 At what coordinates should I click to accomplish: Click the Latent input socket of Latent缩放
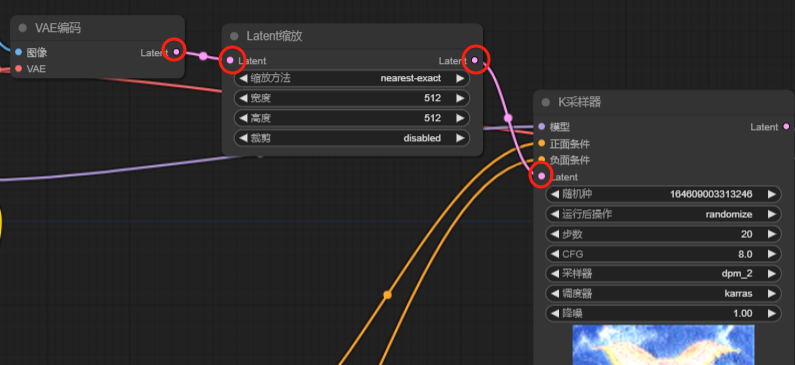(x=230, y=60)
